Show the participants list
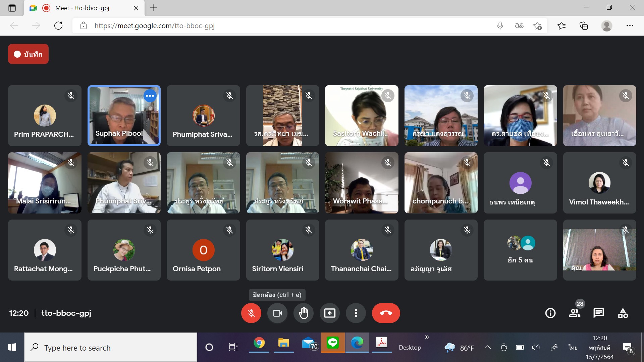This screenshot has height=362, width=644. click(x=575, y=313)
